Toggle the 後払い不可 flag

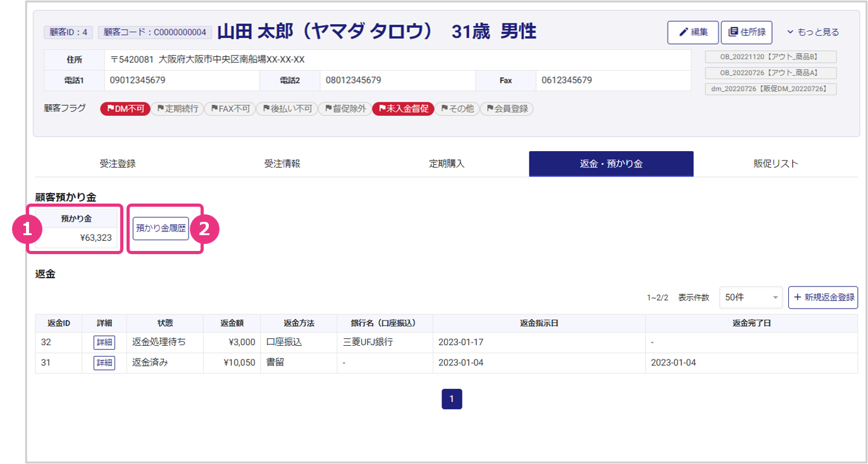coord(287,109)
